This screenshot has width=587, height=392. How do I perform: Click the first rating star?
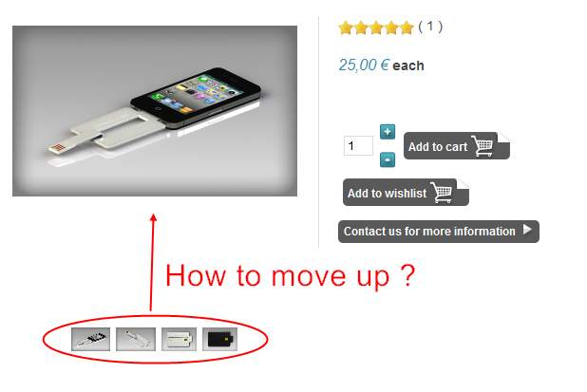[x=346, y=28]
